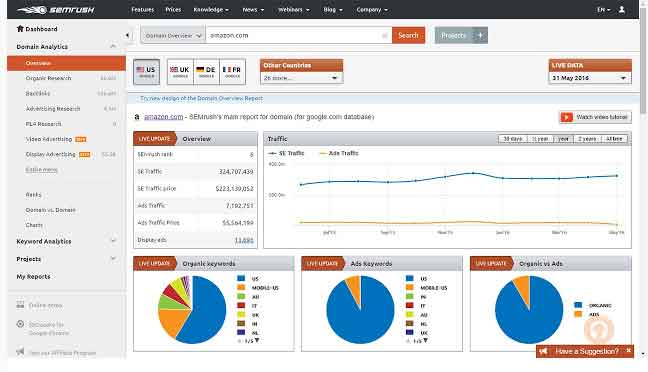Open the EN language dropdown
Viewport: 648px width, 372px height.
(x=603, y=10)
